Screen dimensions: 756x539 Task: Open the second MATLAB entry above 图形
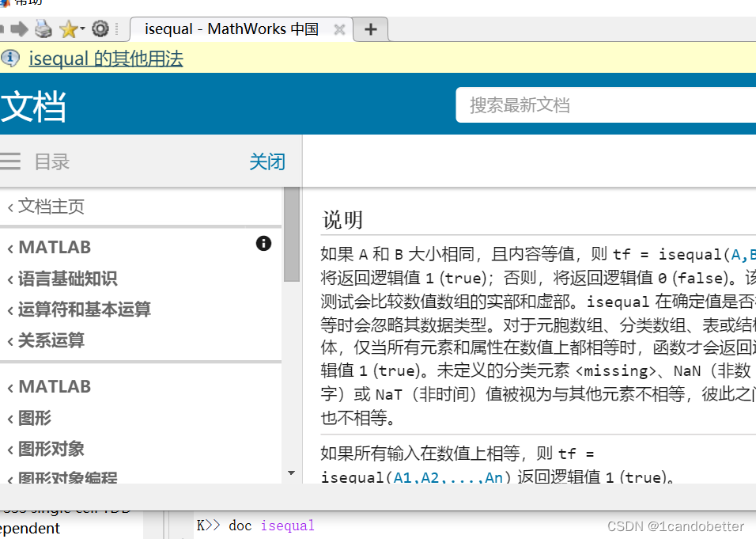pos(54,386)
